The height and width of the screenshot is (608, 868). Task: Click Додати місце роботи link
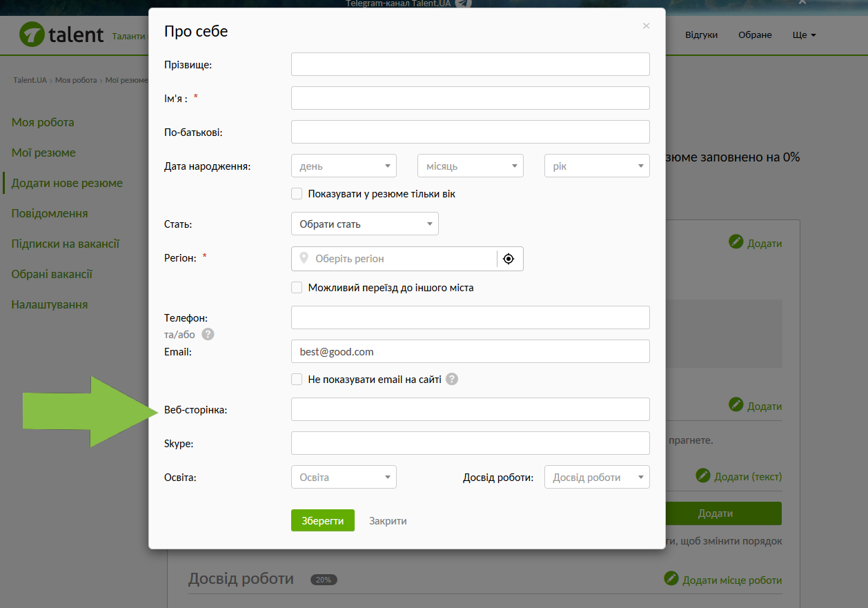coord(732,580)
